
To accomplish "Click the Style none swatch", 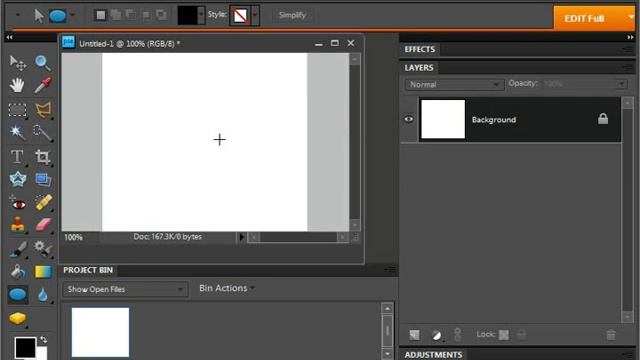I will click(x=240, y=16).
